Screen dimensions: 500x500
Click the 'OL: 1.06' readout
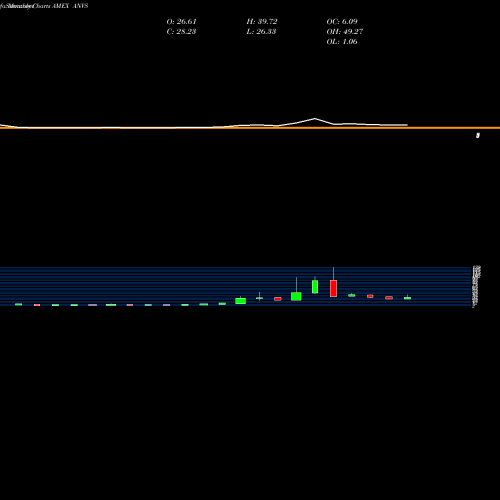tap(342, 42)
